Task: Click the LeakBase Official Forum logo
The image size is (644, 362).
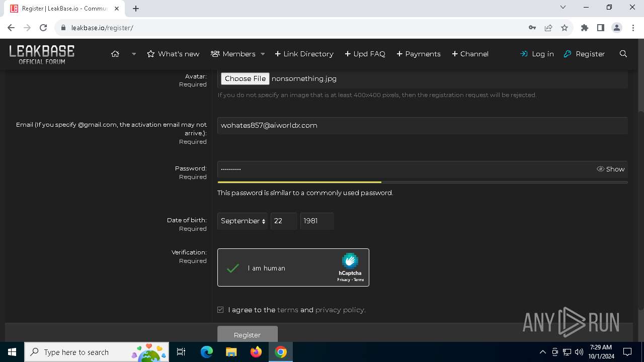Action: point(42,54)
